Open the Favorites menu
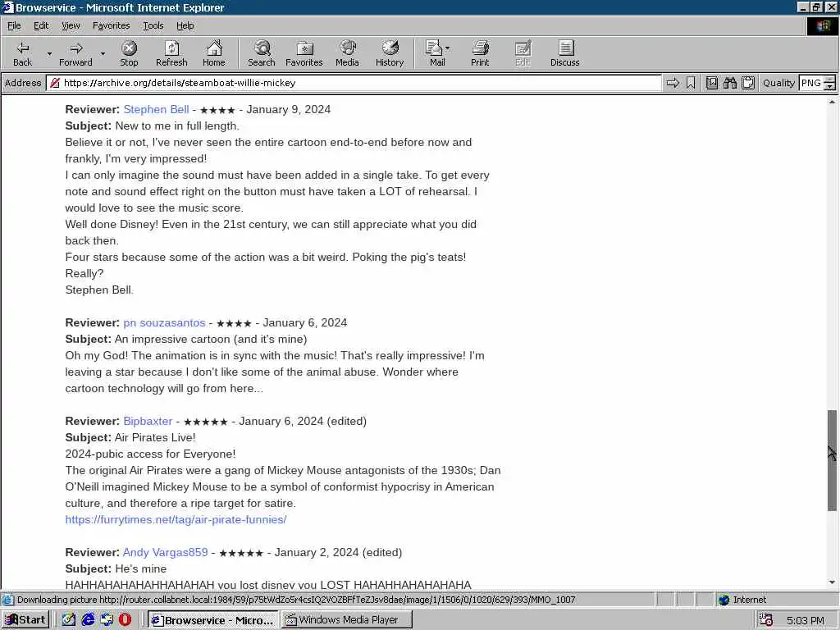 click(x=111, y=25)
